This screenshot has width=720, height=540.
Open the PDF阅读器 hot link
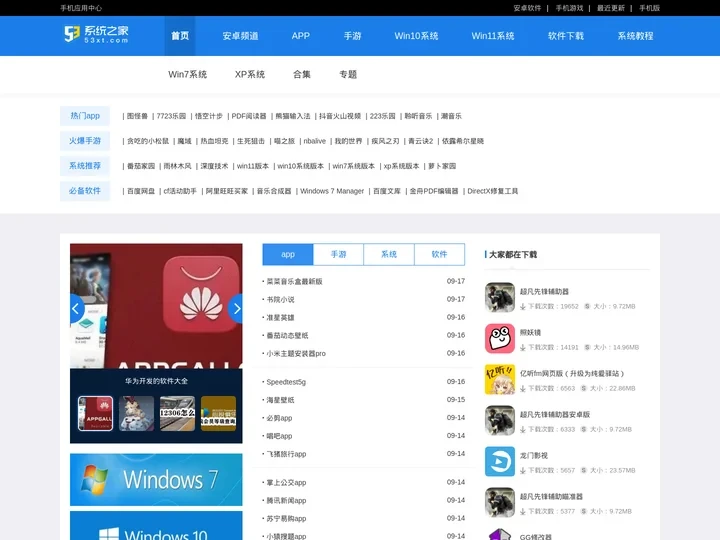tap(249, 116)
